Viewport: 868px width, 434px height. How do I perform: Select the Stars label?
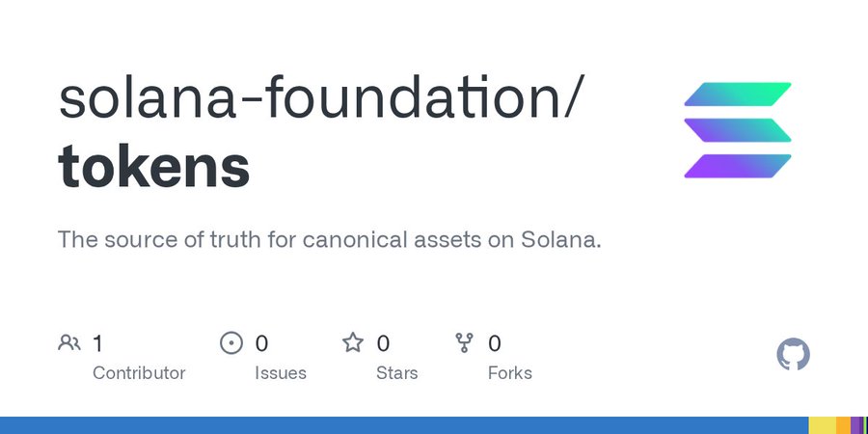(x=397, y=373)
